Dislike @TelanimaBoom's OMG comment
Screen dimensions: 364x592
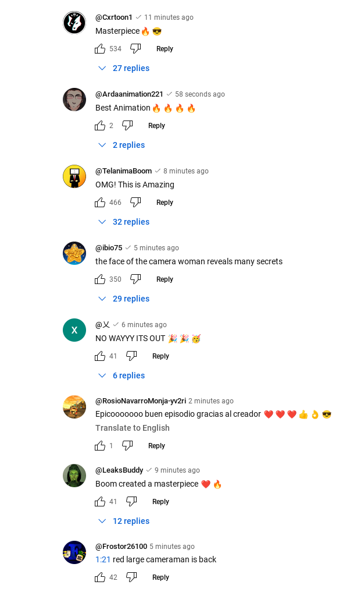pyautogui.click(x=135, y=203)
